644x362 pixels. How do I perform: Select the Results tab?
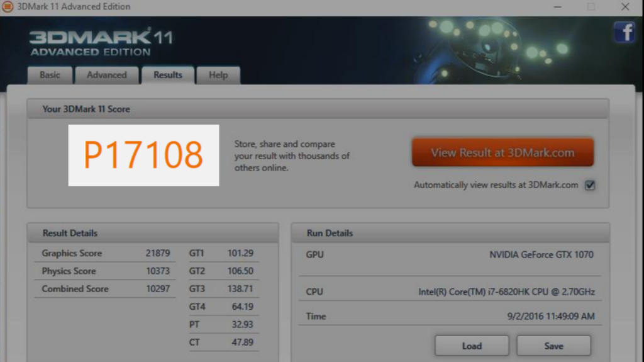167,76
